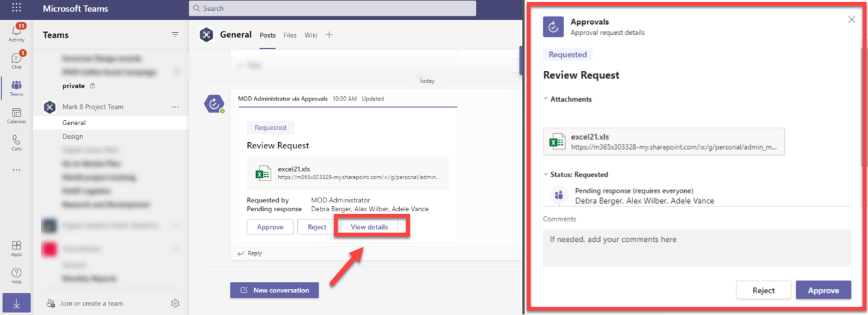
Task: Open the Calls icon
Action: 16,142
